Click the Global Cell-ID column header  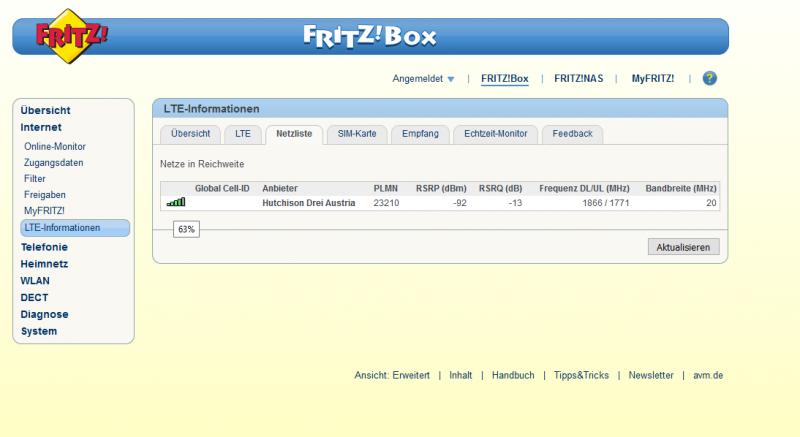coord(222,188)
